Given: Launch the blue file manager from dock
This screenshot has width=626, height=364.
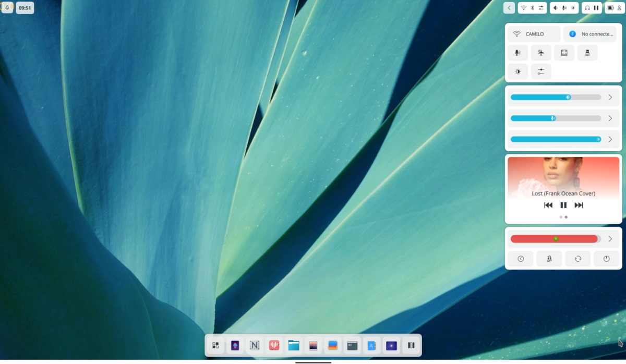Looking at the screenshot, I should click(x=294, y=345).
